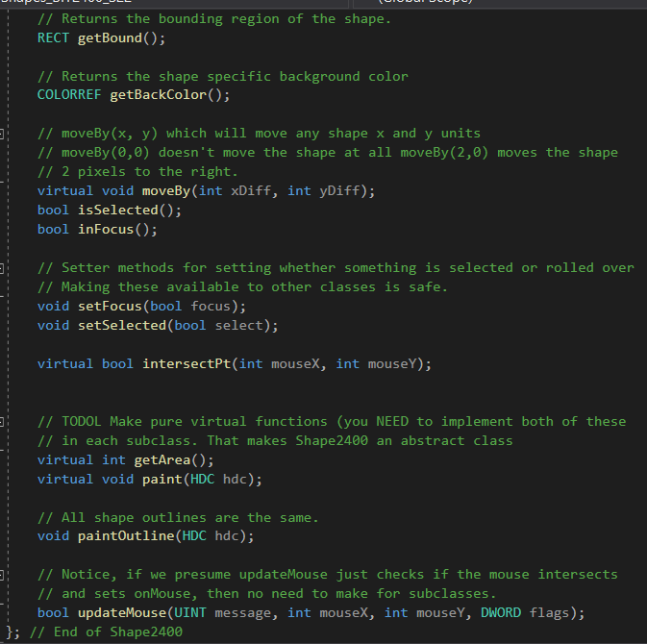Click the intersectPt function name
This screenshot has width=647, height=644.
coord(187,364)
